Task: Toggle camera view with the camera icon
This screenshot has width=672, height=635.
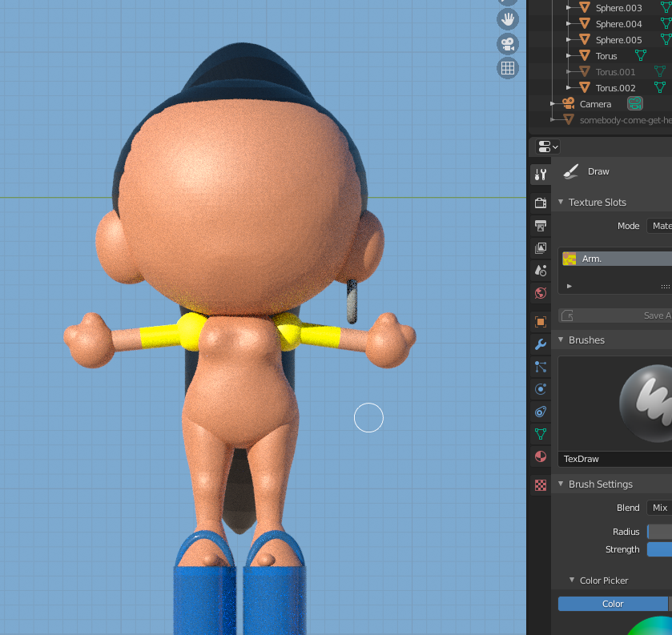Action: click(x=508, y=44)
